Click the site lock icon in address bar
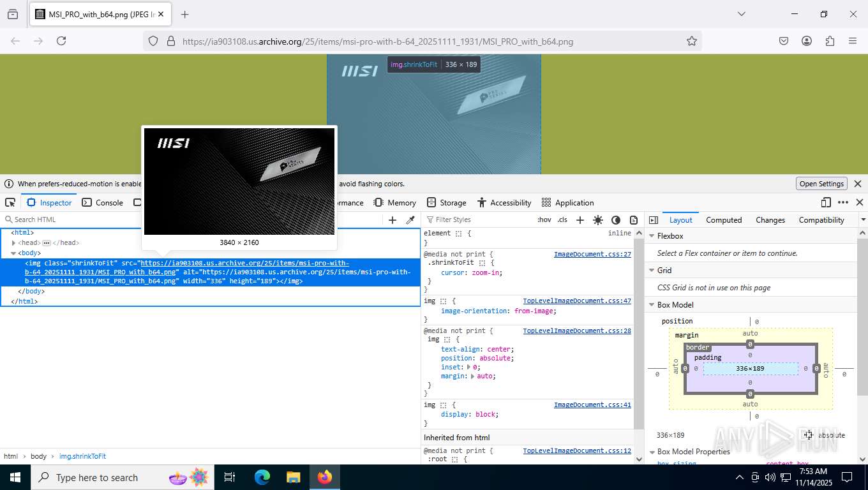The image size is (868, 490). (x=170, y=41)
